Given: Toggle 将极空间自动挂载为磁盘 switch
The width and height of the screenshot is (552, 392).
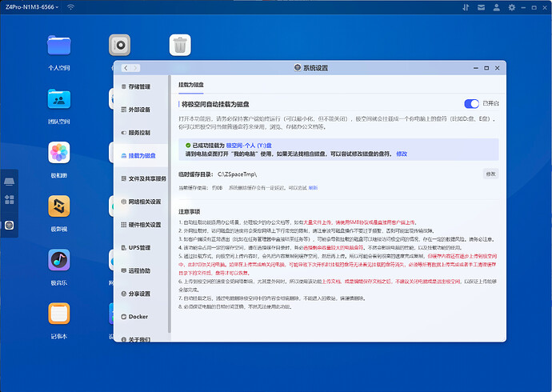Looking at the screenshot, I should 471,103.
